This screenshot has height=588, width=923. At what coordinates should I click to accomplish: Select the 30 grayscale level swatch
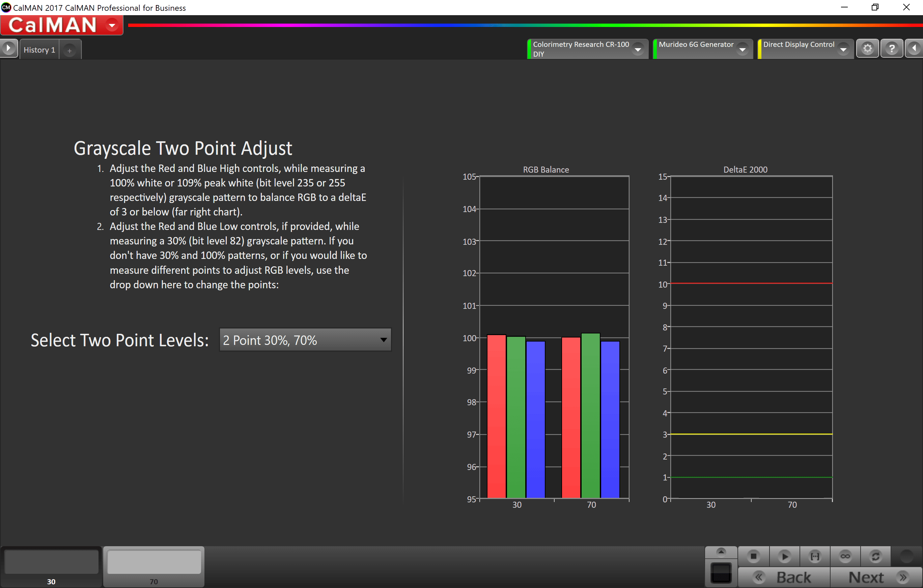tap(51, 566)
